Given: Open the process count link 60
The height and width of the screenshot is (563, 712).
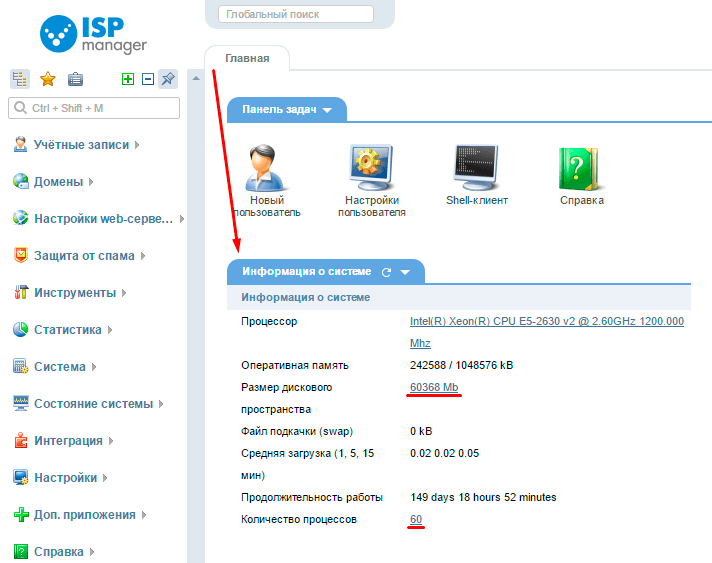Looking at the screenshot, I should click(x=416, y=519).
